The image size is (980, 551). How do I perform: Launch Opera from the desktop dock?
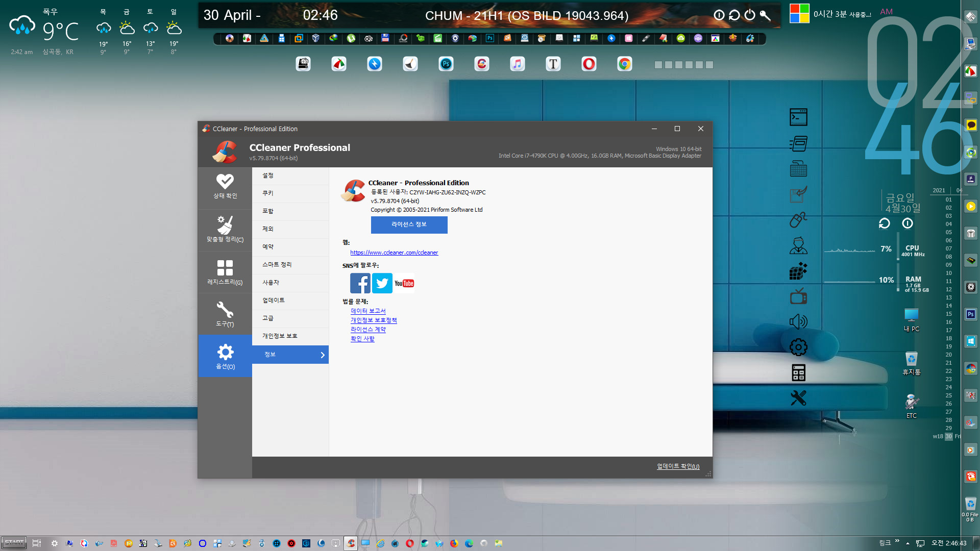click(589, 64)
